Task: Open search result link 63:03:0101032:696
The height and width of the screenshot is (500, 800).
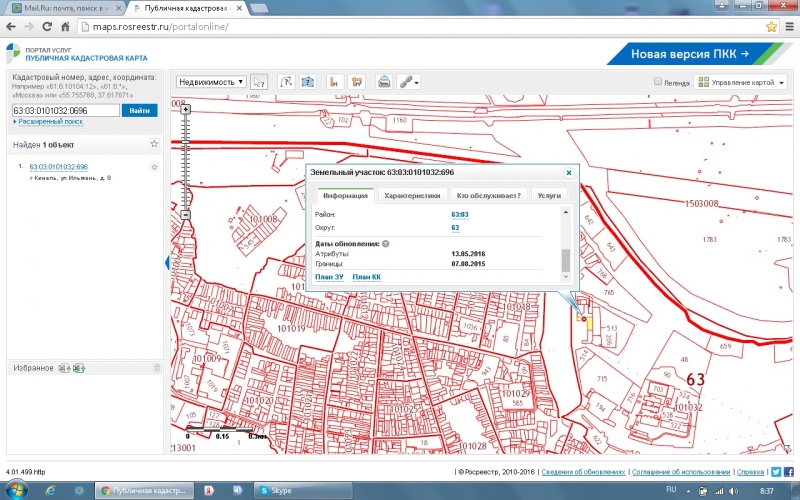Action: click(x=59, y=167)
